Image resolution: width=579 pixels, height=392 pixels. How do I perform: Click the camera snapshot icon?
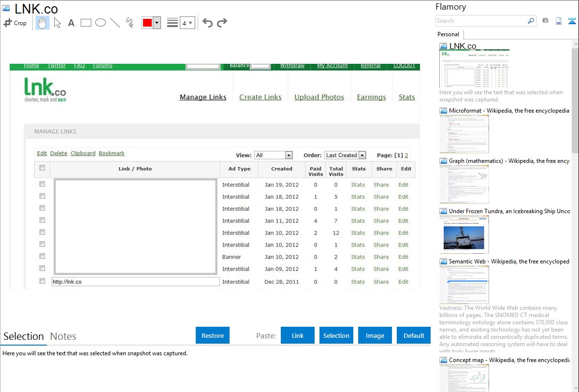545,21
